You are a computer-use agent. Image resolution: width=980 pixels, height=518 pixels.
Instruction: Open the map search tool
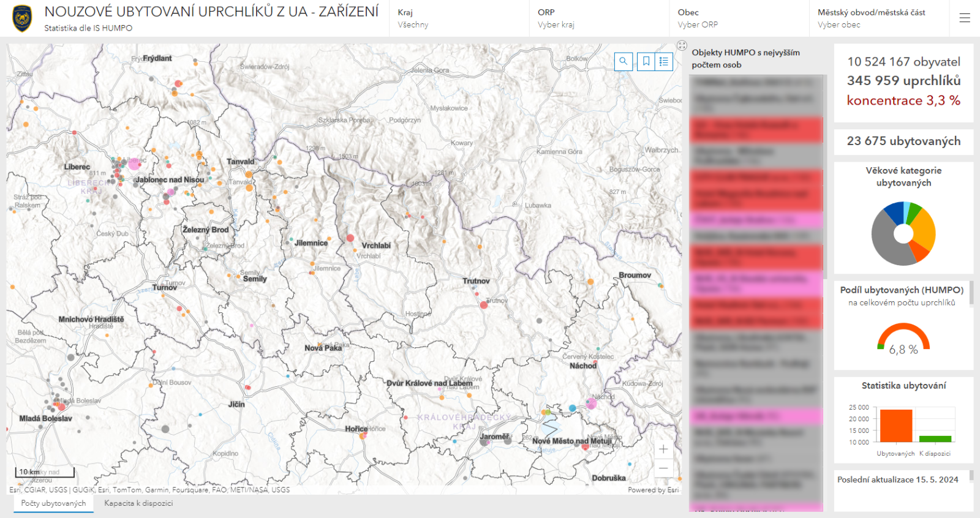[x=623, y=61]
